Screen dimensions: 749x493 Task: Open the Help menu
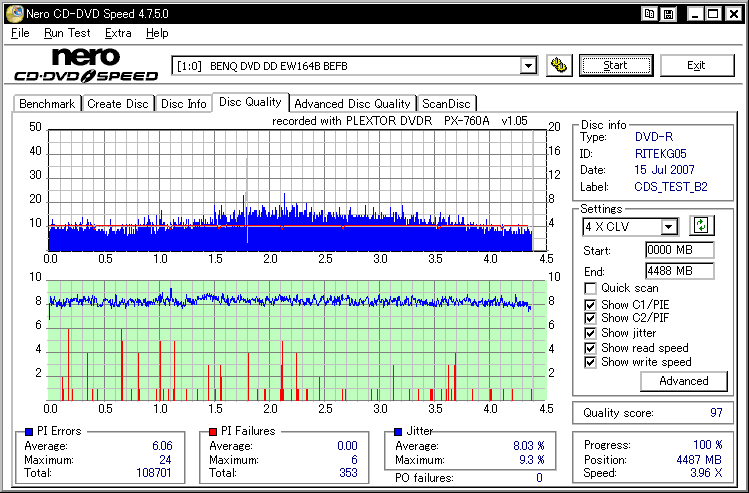[157, 33]
